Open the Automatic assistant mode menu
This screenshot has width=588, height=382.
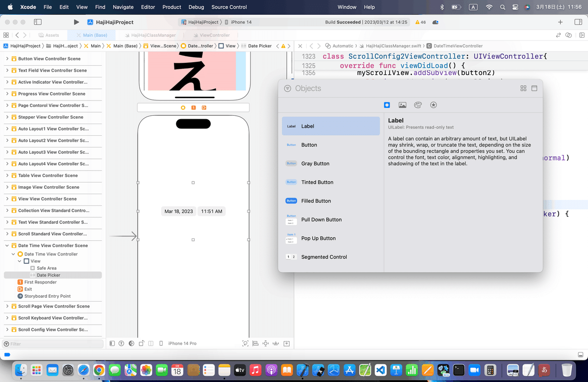pos(339,46)
